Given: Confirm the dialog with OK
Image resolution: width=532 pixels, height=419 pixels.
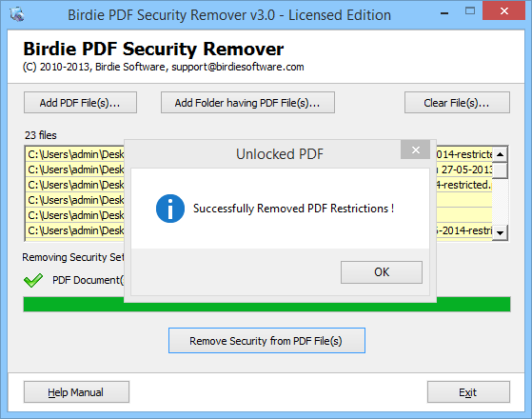Looking at the screenshot, I should point(382,272).
